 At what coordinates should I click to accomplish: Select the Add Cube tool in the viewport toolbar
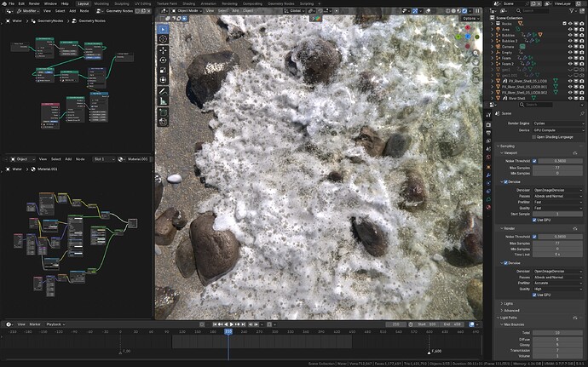click(x=163, y=112)
